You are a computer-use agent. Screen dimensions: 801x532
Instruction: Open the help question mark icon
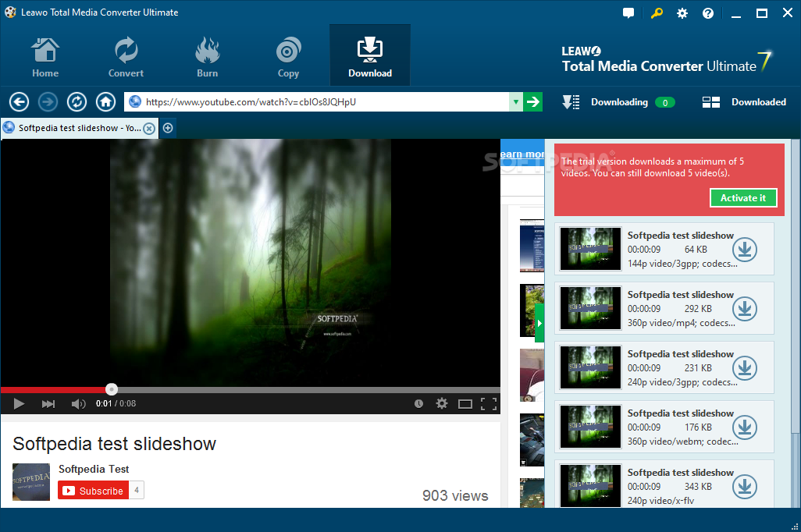click(708, 13)
